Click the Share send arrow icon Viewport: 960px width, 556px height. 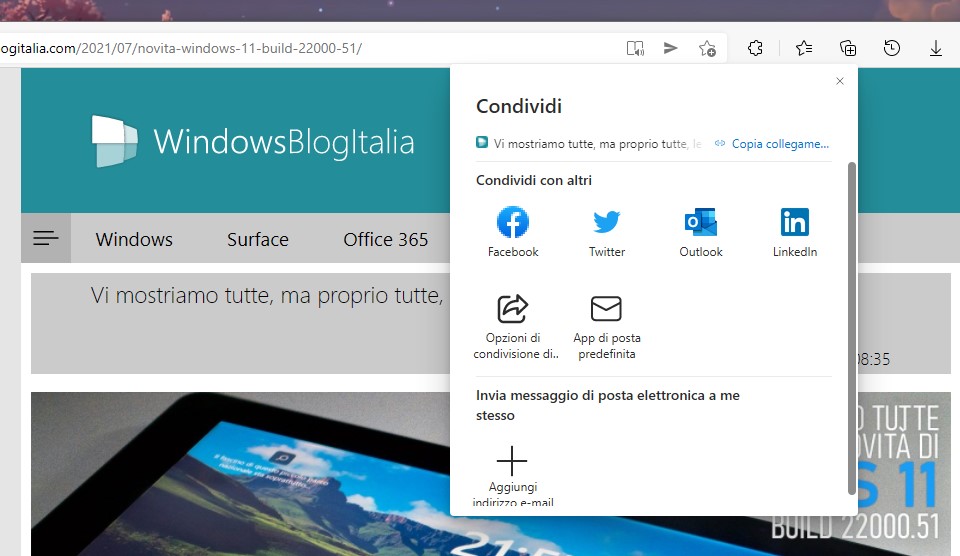[670, 48]
